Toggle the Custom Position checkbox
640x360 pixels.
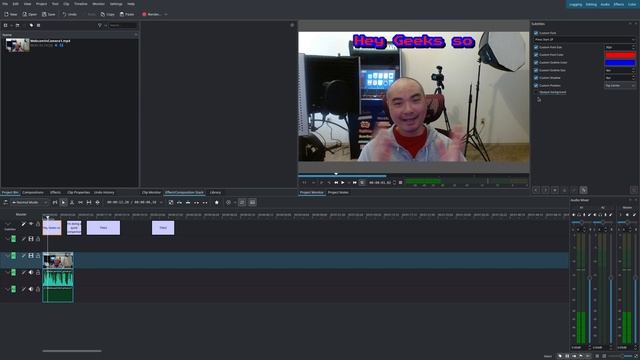coord(536,85)
